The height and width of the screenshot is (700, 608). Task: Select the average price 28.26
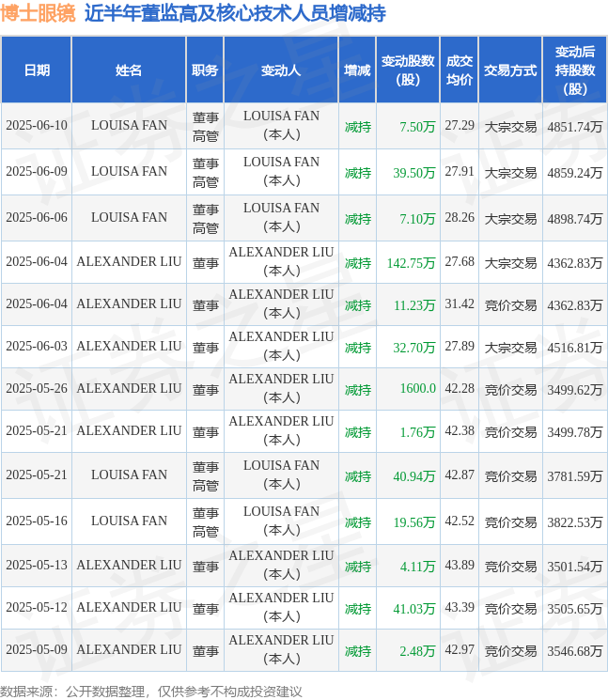pos(460,217)
